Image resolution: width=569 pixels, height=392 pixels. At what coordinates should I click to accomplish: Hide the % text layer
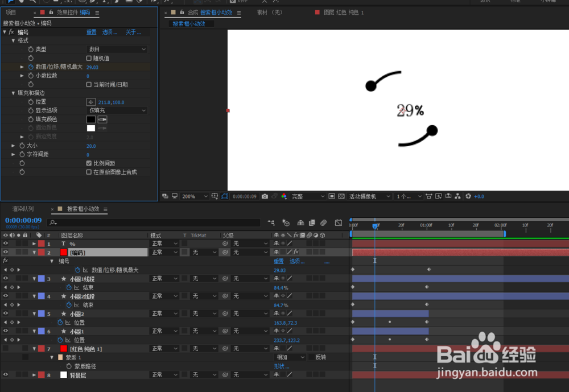pos(6,244)
